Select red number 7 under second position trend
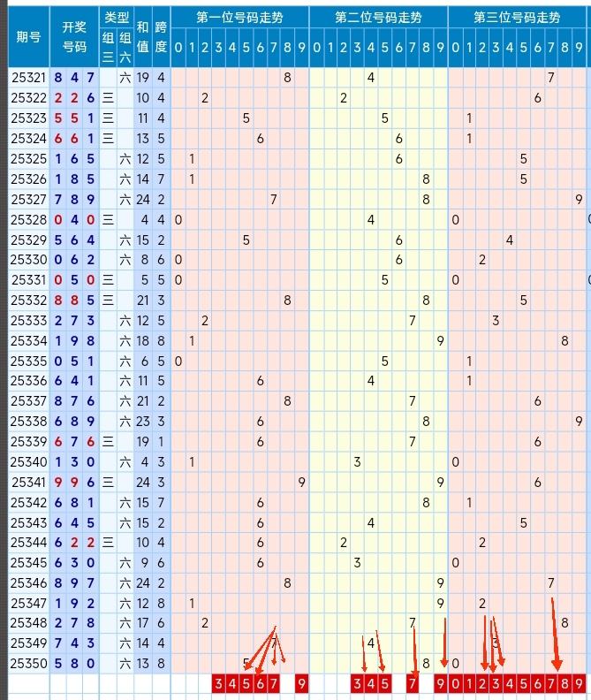The height and width of the screenshot is (700, 591). 413,683
